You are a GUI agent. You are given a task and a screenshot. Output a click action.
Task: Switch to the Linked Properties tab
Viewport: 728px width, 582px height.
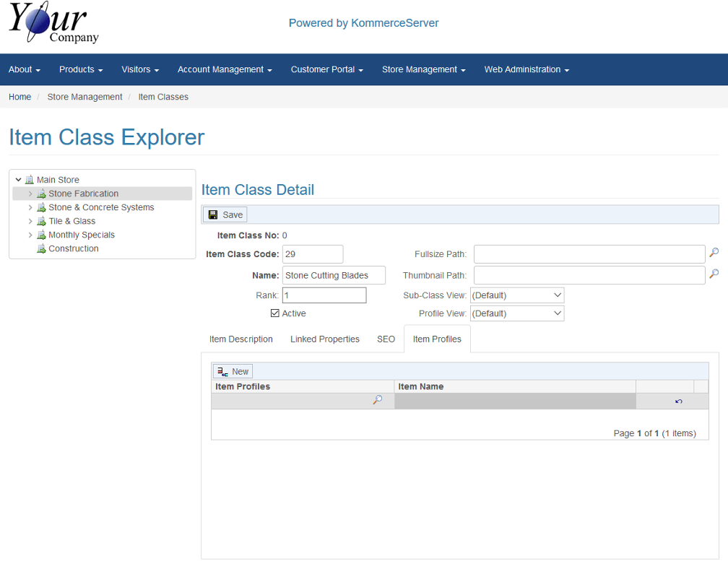[x=324, y=339]
